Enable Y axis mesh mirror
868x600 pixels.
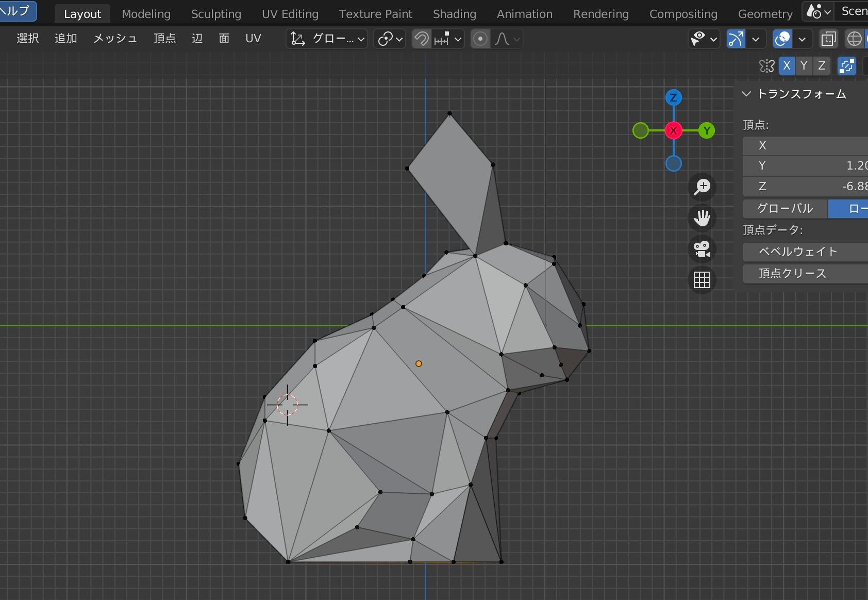[x=804, y=66]
